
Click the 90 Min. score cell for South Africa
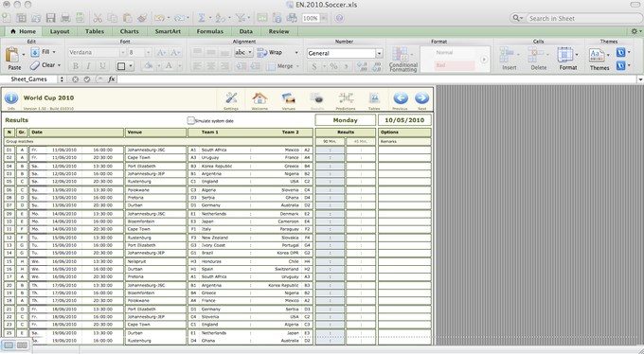(x=330, y=150)
